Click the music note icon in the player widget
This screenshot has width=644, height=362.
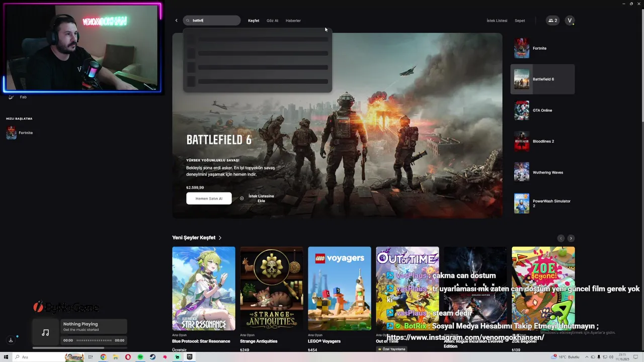[45, 332]
